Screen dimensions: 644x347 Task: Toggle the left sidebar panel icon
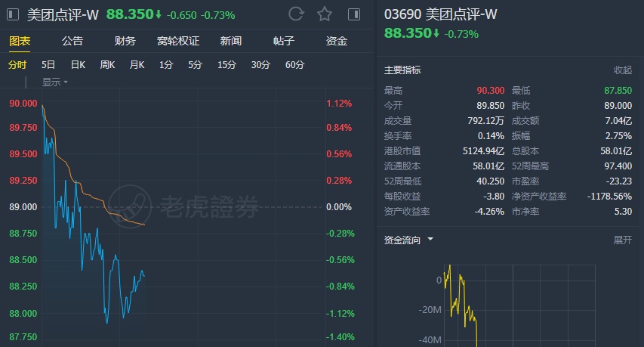pos(13,14)
